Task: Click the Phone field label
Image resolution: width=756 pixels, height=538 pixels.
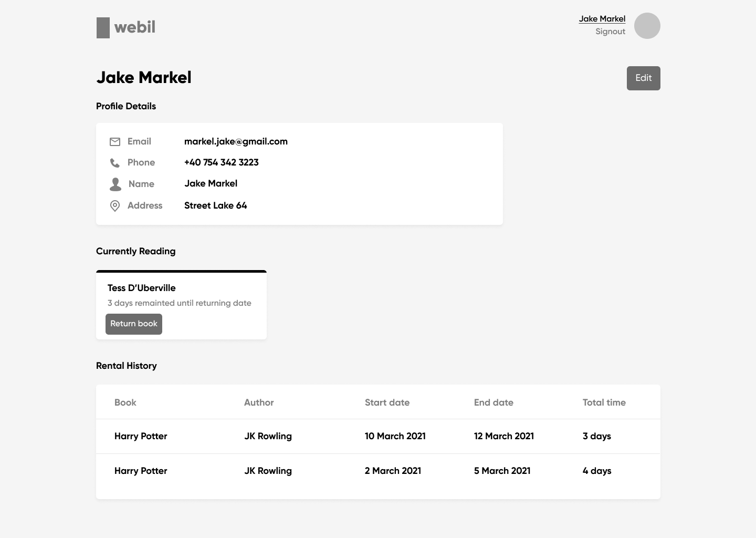Action: point(141,162)
